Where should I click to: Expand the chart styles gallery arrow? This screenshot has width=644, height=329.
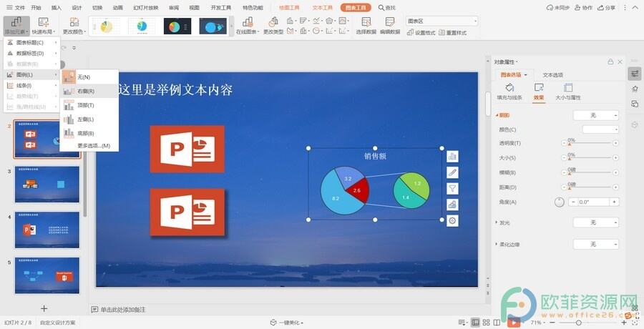(x=232, y=26)
